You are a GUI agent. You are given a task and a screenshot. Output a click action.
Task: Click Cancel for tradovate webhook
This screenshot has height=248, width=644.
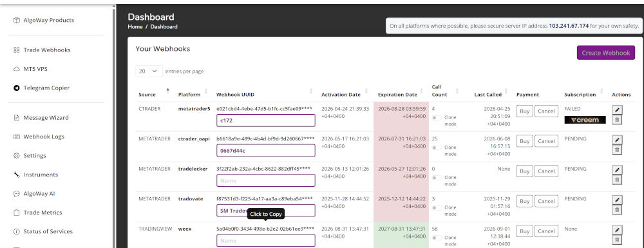(x=546, y=201)
